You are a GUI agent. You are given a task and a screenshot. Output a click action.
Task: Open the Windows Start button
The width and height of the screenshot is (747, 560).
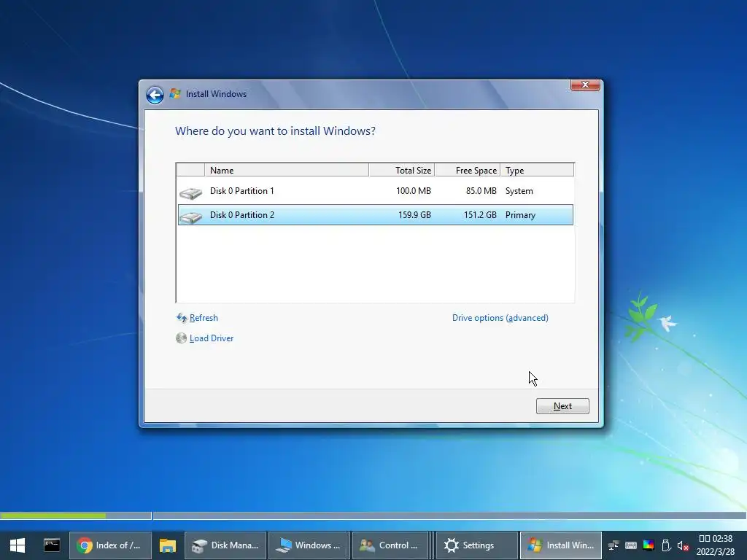[18, 545]
